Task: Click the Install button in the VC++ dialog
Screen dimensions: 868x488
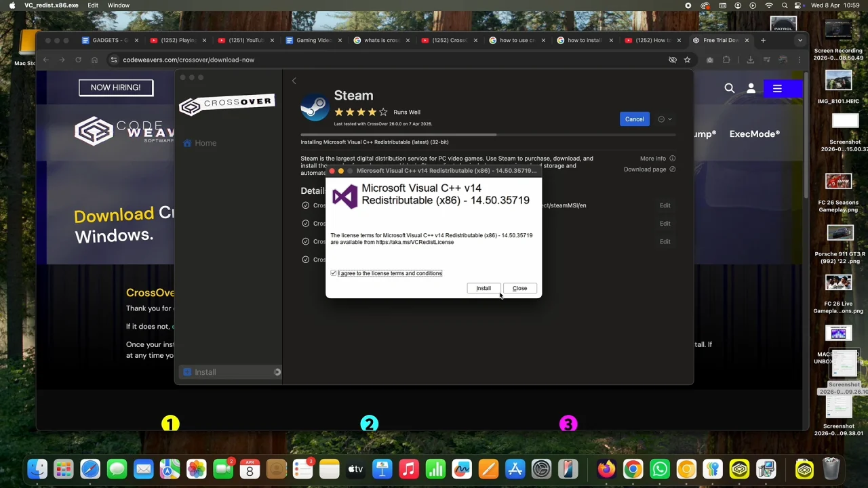Action: [x=483, y=288]
